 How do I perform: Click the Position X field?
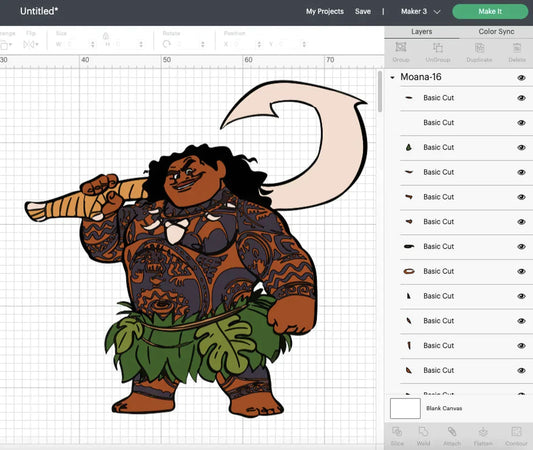pos(246,45)
